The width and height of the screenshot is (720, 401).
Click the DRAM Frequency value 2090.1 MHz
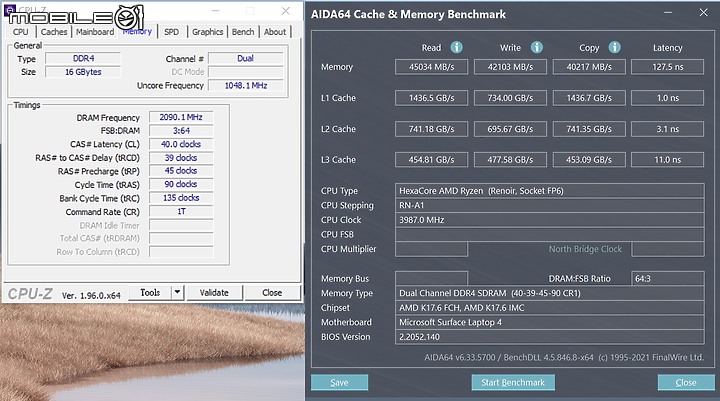tap(181, 117)
